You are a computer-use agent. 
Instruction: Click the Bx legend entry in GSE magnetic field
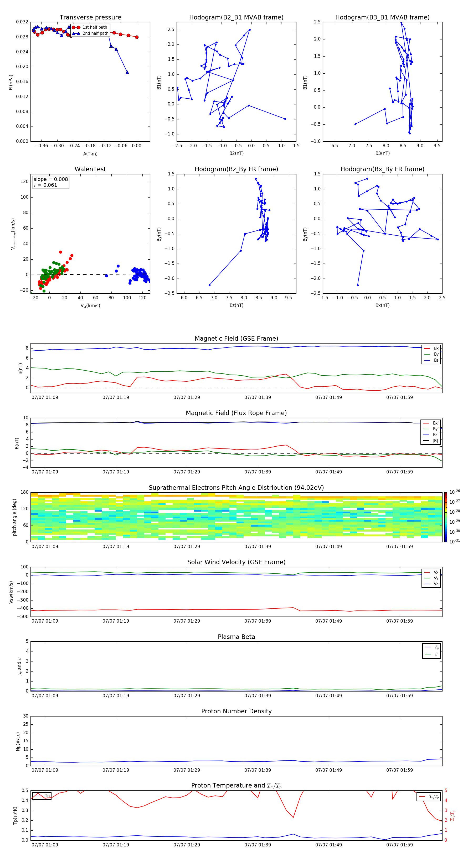[431, 349]
